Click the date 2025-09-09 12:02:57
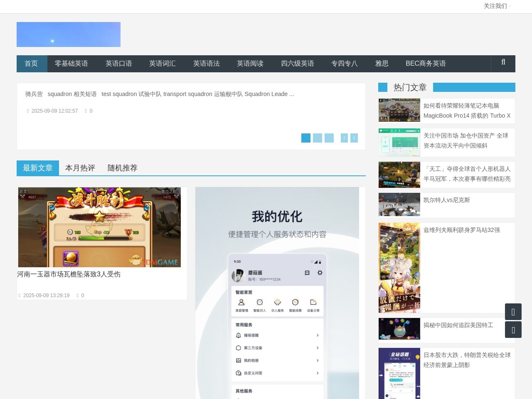Image resolution: width=532 pixels, height=399 pixels. (54, 111)
